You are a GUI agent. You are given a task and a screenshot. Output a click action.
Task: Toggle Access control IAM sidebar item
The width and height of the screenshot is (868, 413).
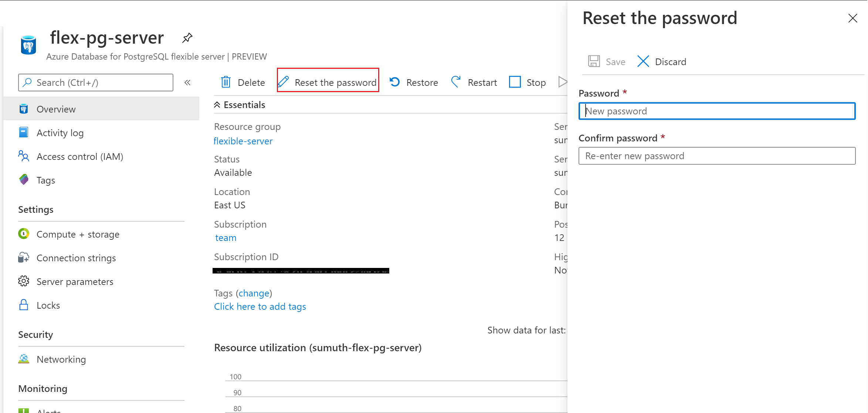tap(80, 156)
